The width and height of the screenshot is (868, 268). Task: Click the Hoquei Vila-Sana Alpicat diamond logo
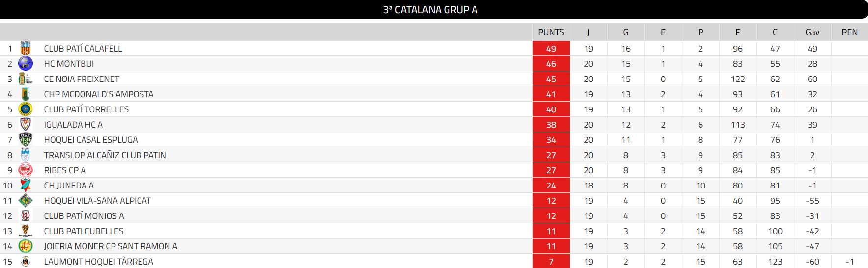click(x=25, y=201)
